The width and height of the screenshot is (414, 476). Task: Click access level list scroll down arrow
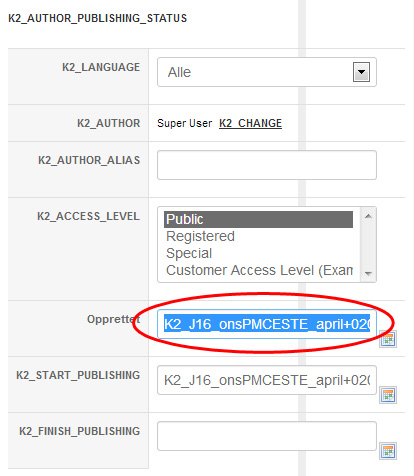pyautogui.click(x=368, y=274)
